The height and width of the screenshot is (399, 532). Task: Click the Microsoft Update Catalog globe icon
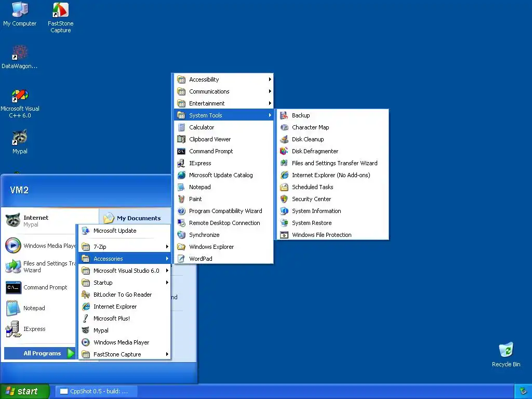pos(181,175)
